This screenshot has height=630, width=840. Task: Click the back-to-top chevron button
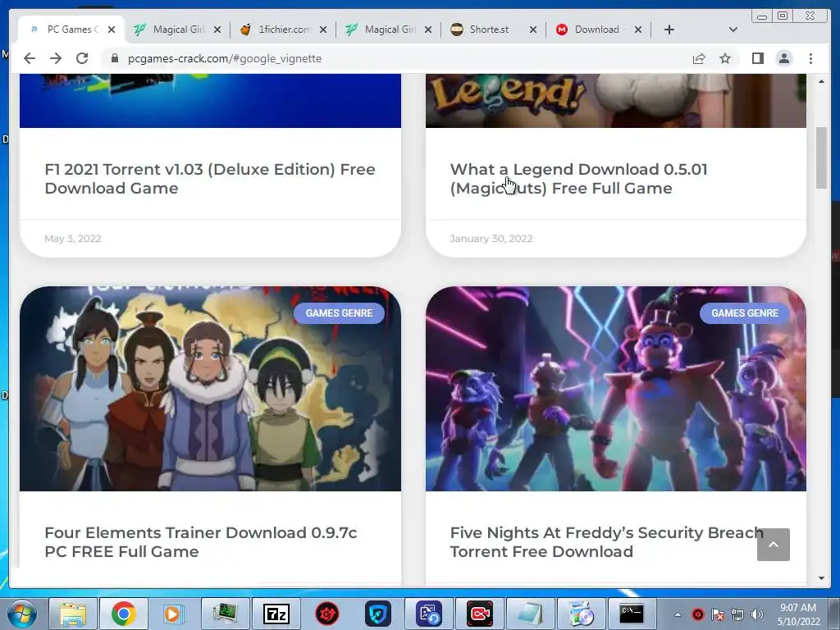773,545
